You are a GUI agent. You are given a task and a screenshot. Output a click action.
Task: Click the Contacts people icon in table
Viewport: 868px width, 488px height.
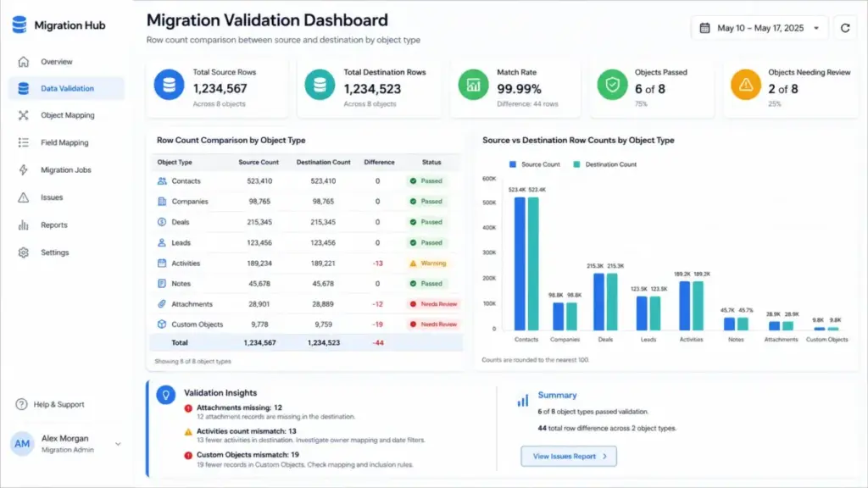click(162, 181)
